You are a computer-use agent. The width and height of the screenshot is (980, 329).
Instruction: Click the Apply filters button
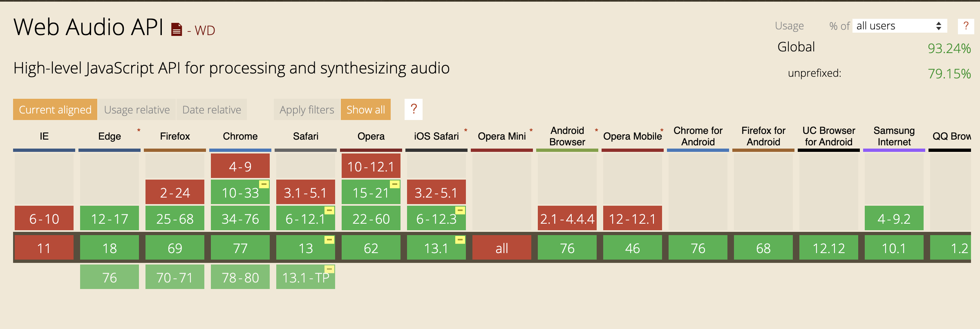pyautogui.click(x=307, y=109)
